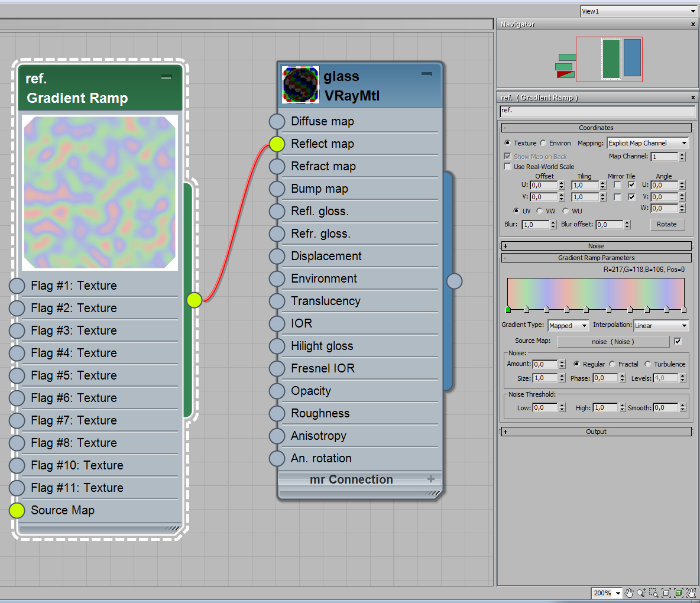Collapse the Gradient Ramp node with minus
This screenshot has width=700, height=603.
[166, 77]
